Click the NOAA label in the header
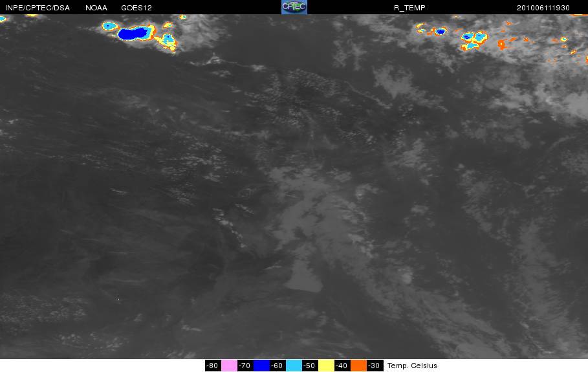Image resolution: width=588 pixels, height=372 pixels. point(96,8)
